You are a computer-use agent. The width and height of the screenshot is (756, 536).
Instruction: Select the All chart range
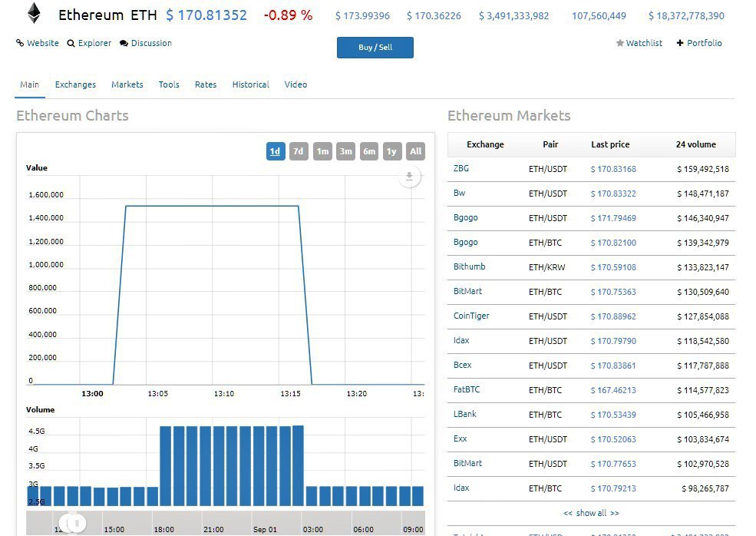pyautogui.click(x=415, y=151)
